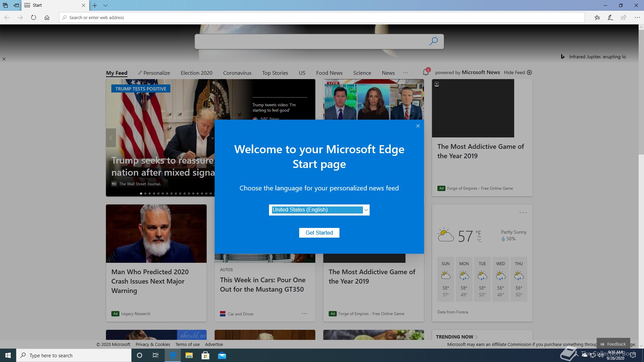644x362 pixels.
Task: Open Trump tweets video story
Action: pyautogui.click(x=274, y=108)
